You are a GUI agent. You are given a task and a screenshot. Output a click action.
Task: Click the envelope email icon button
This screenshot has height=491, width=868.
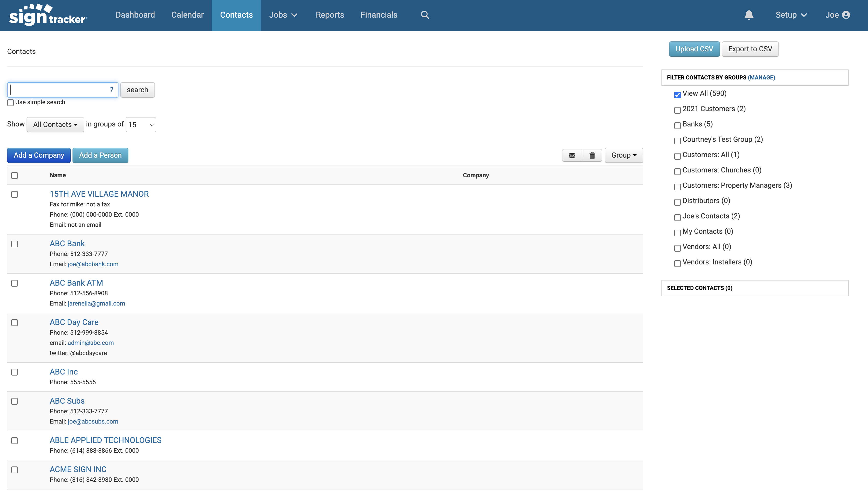572,156
